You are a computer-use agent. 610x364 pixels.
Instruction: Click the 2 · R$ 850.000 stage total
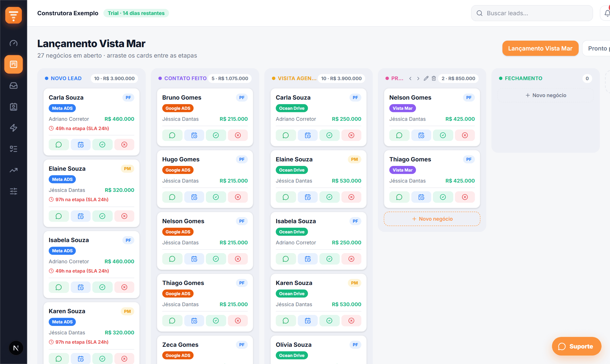pyautogui.click(x=458, y=78)
